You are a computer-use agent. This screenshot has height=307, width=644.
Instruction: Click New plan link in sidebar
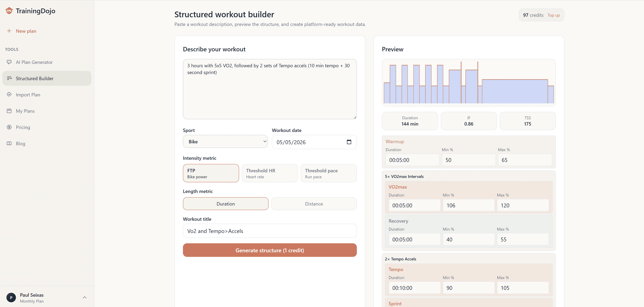coord(26,31)
